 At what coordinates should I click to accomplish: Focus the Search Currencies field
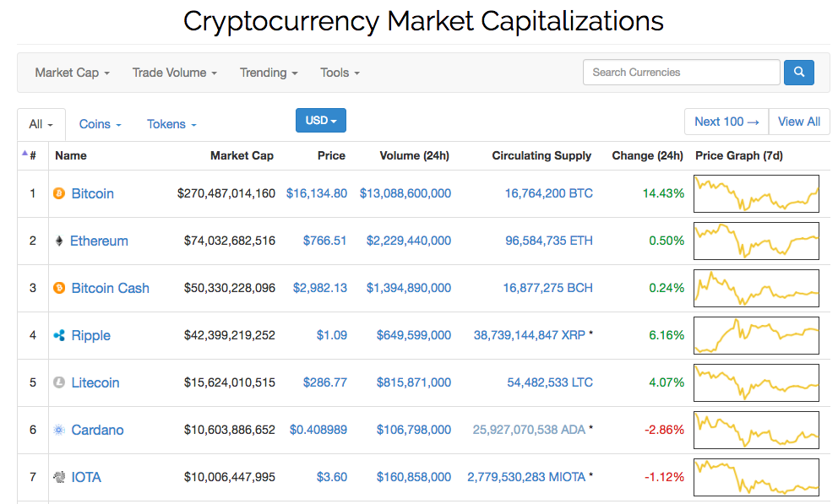pos(682,72)
